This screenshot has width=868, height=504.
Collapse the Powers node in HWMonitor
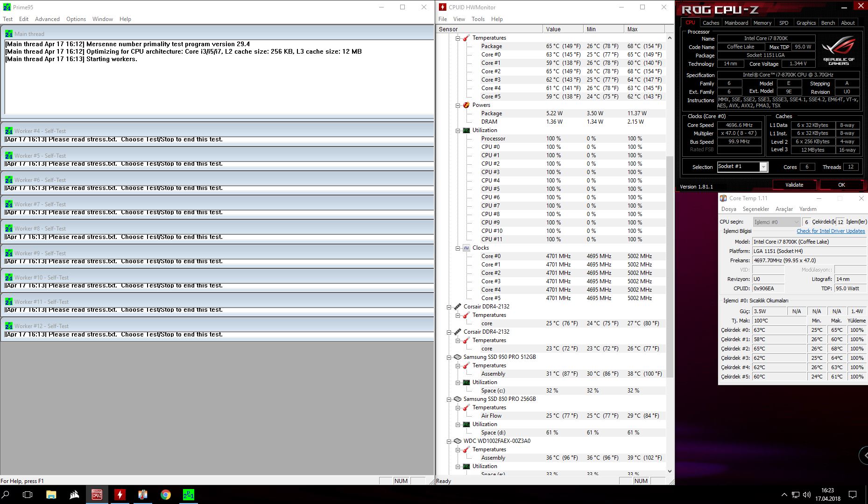click(x=458, y=105)
